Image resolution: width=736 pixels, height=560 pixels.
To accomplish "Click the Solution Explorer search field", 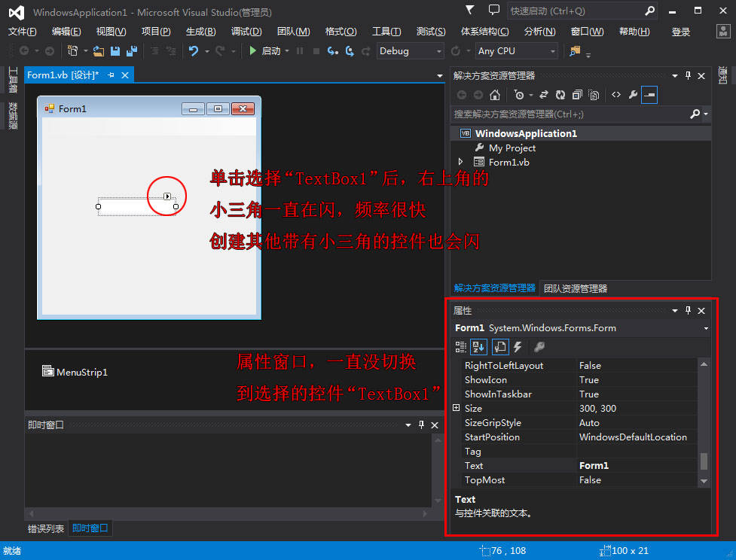I will point(570,114).
